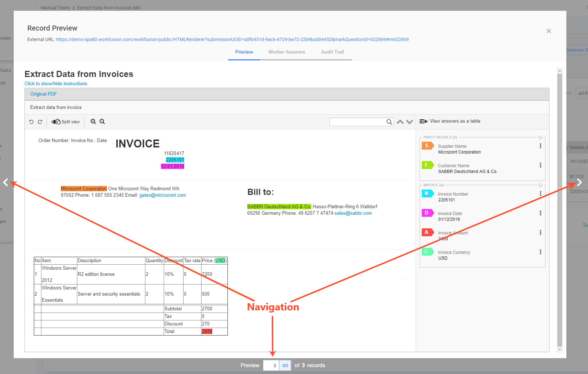Click Invoice Date value 01/12/2016 in panel
Image resolution: width=588 pixels, height=374 pixels.
click(x=449, y=219)
